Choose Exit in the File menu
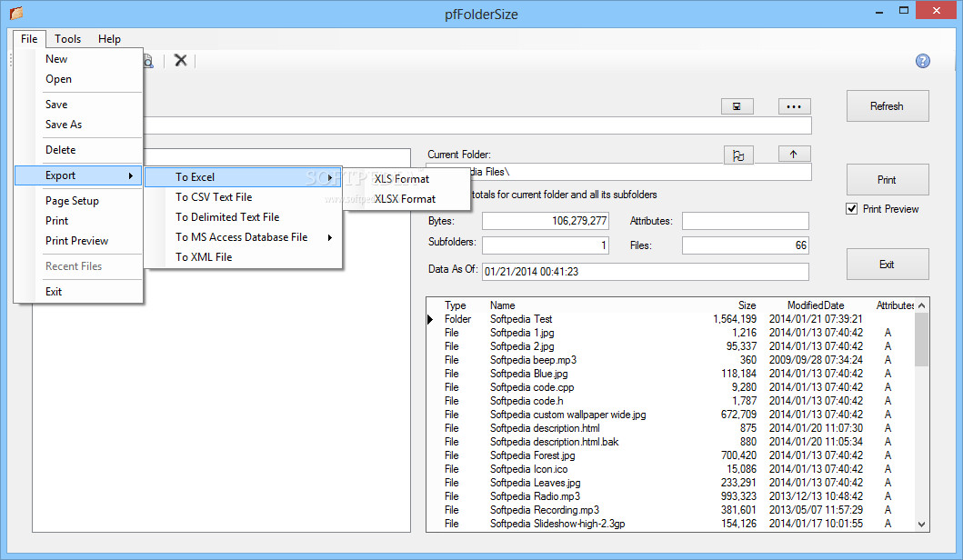The width and height of the screenshot is (963, 560). click(x=78, y=292)
